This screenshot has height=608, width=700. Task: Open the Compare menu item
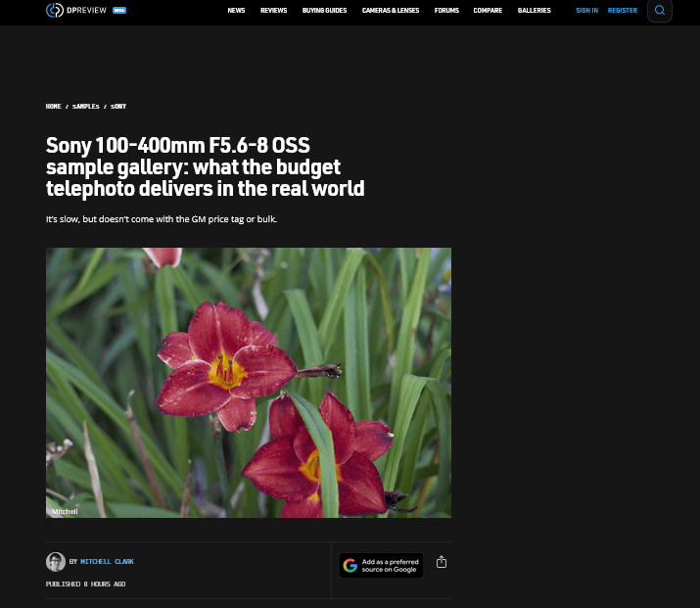[x=488, y=10]
